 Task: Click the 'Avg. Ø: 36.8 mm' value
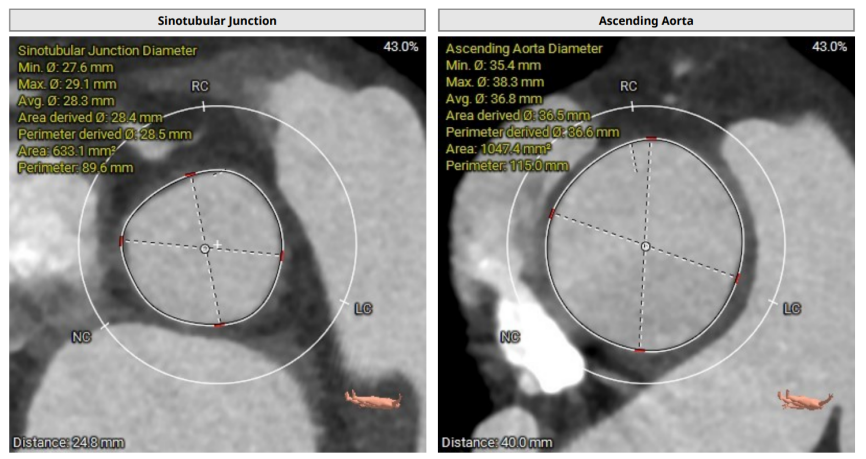coord(494,99)
